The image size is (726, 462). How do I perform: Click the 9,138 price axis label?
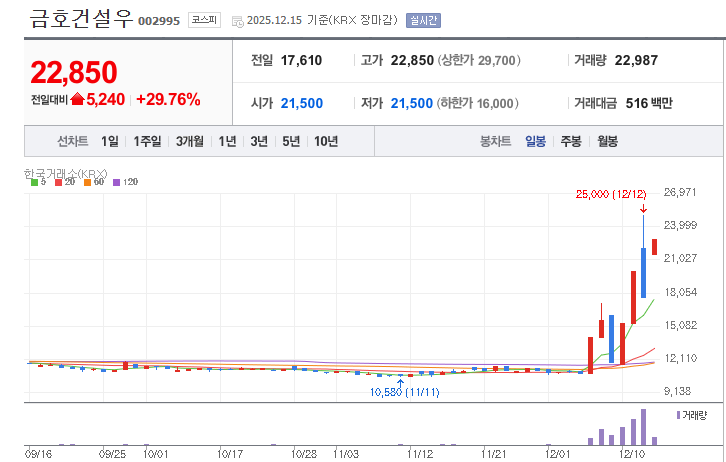click(x=677, y=392)
